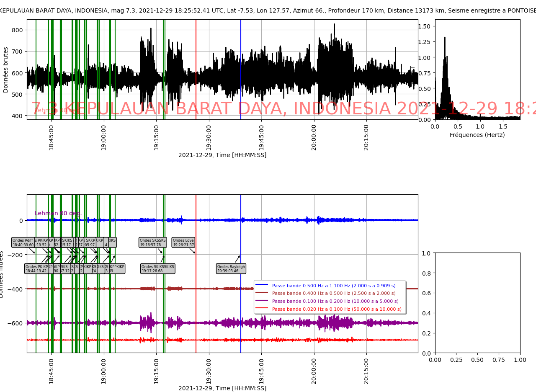The height and width of the screenshot is (392, 536).
Task: Click the tallest peak in the frequency spectrum
Action: click(x=445, y=39)
